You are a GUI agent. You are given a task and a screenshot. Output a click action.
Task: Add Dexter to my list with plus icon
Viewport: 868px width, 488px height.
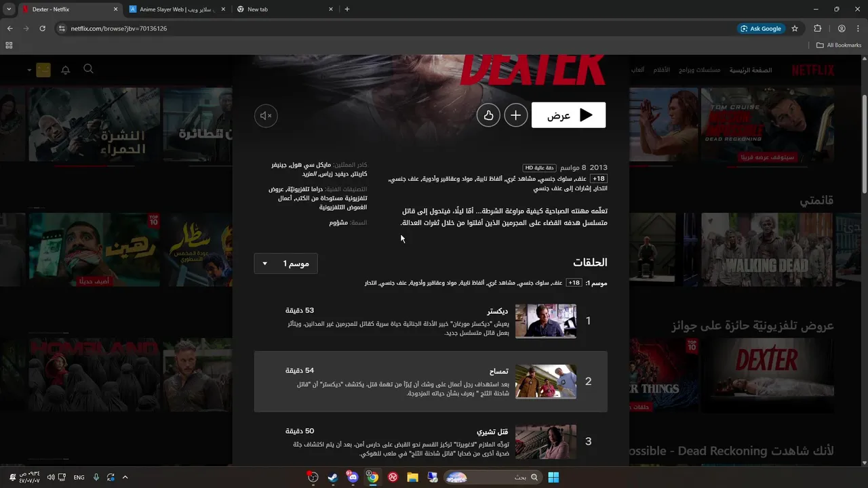coord(515,115)
